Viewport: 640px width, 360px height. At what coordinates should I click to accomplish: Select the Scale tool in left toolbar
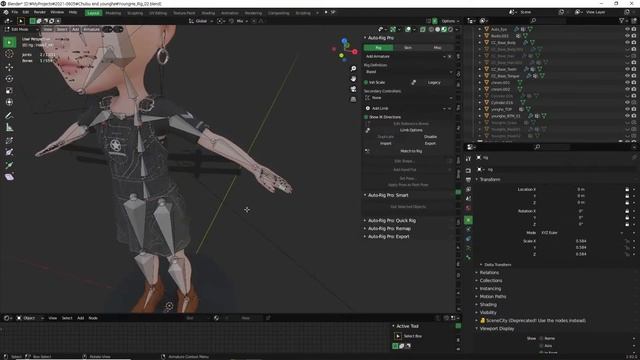[9, 91]
